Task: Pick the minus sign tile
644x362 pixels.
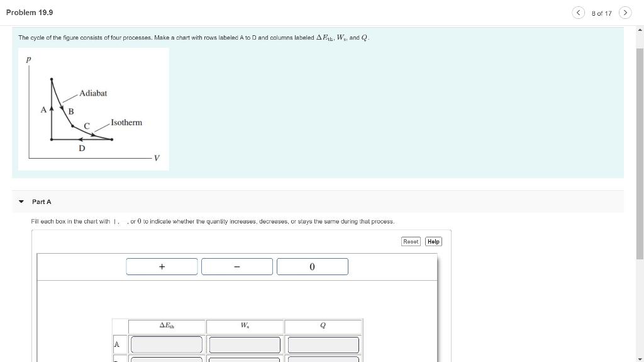Action: pos(237,266)
